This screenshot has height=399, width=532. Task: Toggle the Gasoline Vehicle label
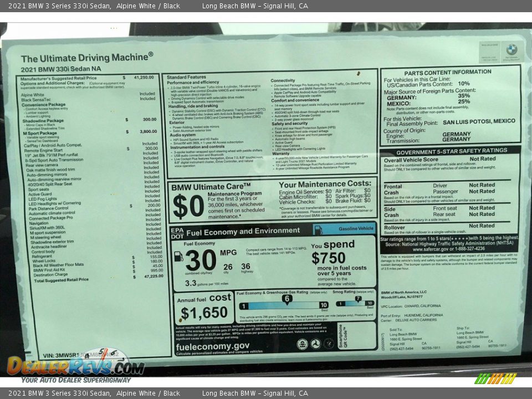tap(357, 228)
